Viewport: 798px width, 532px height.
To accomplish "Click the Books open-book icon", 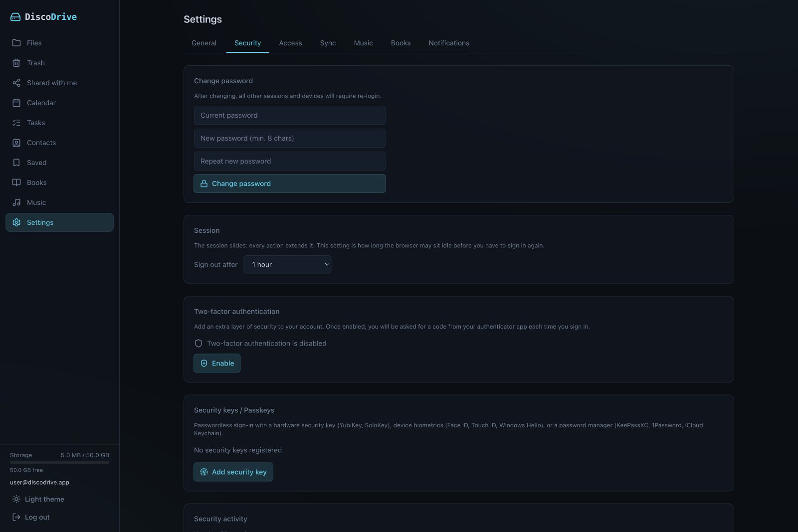I will click(16, 182).
